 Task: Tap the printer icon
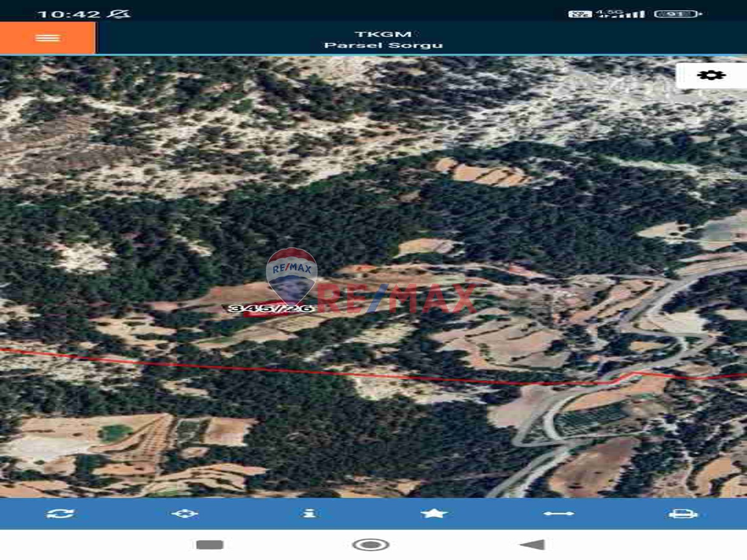pos(683,513)
